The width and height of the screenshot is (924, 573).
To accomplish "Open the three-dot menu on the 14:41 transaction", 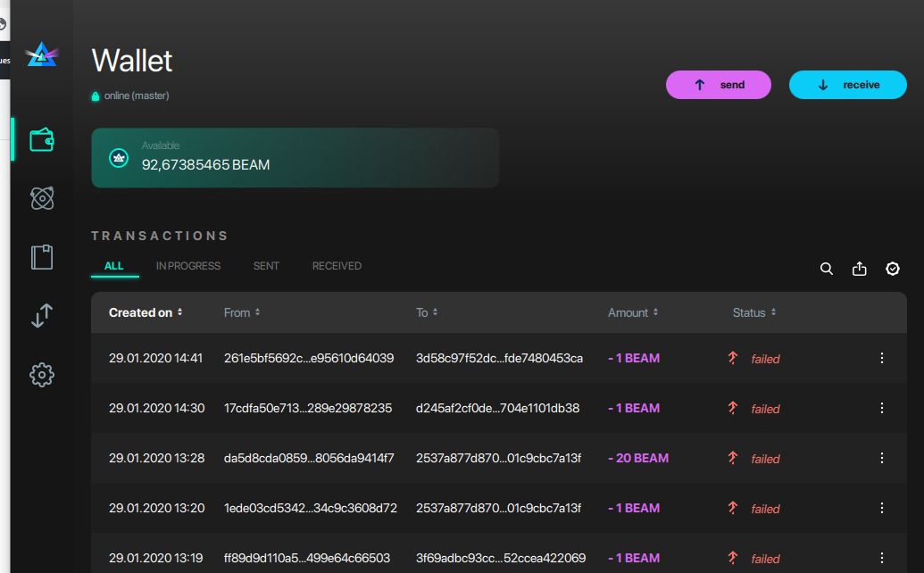I will click(882, 358).
